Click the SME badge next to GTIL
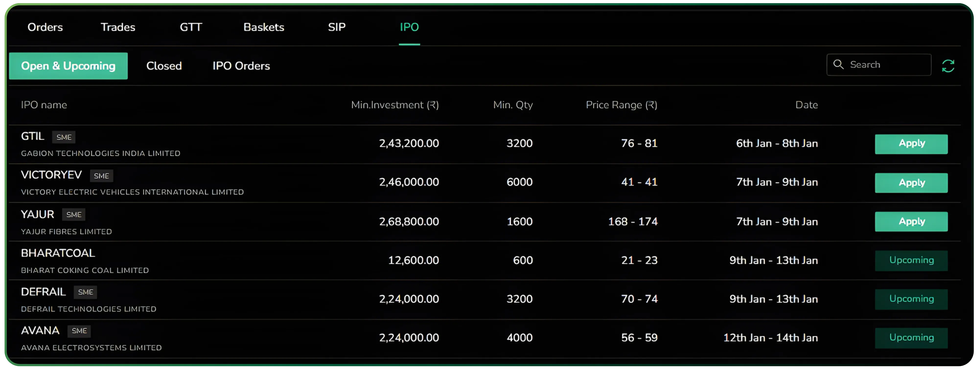 click(x=64, y=137)
